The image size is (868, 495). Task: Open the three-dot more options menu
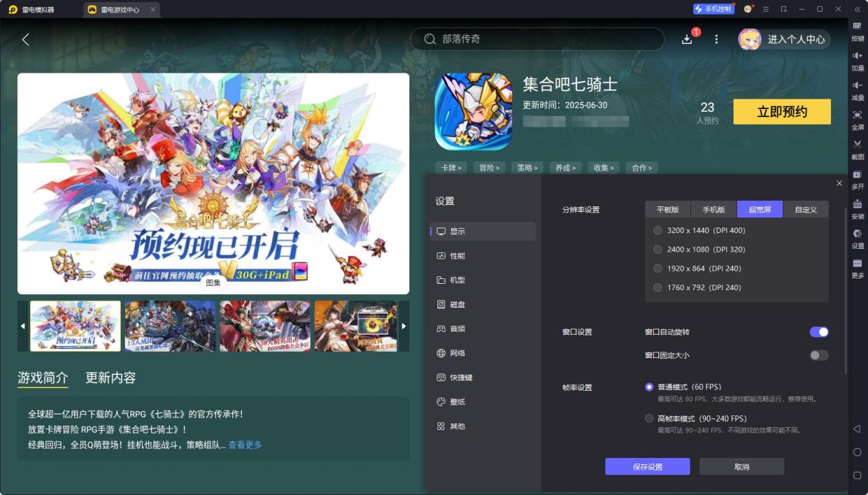click(x=716, y=39)
